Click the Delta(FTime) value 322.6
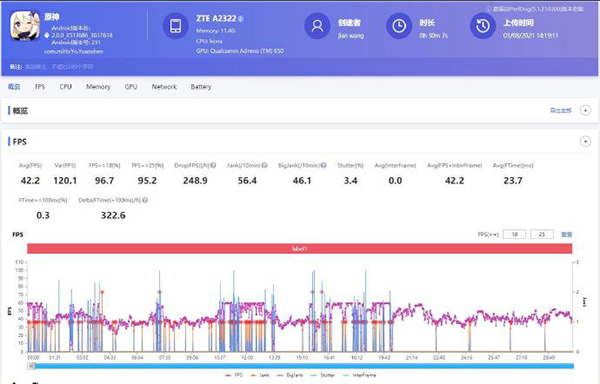Screen dimensions: 600x384 (113, 215)
